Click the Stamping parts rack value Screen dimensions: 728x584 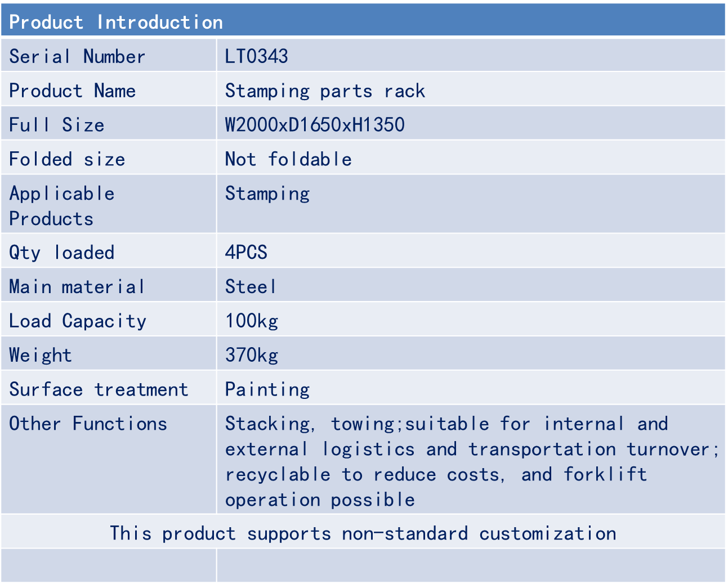[325, 91]
